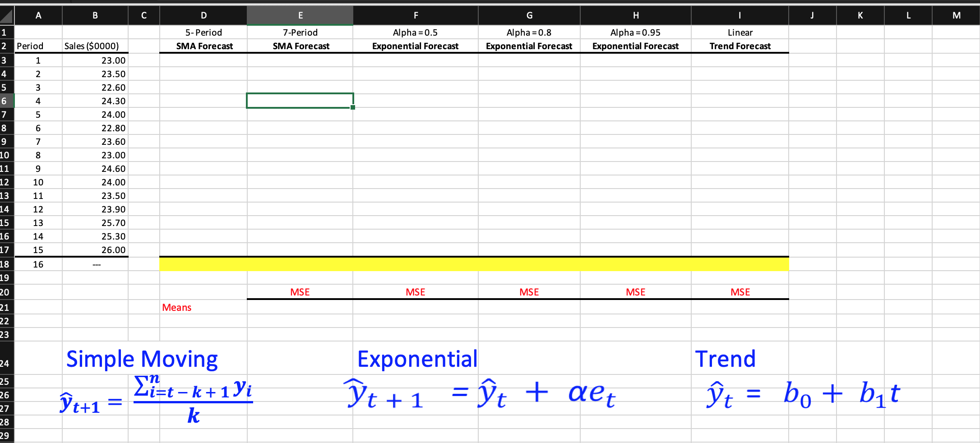Select column B header
The height and width of the screenshot is (443, 980).
[x=95, y=15]
